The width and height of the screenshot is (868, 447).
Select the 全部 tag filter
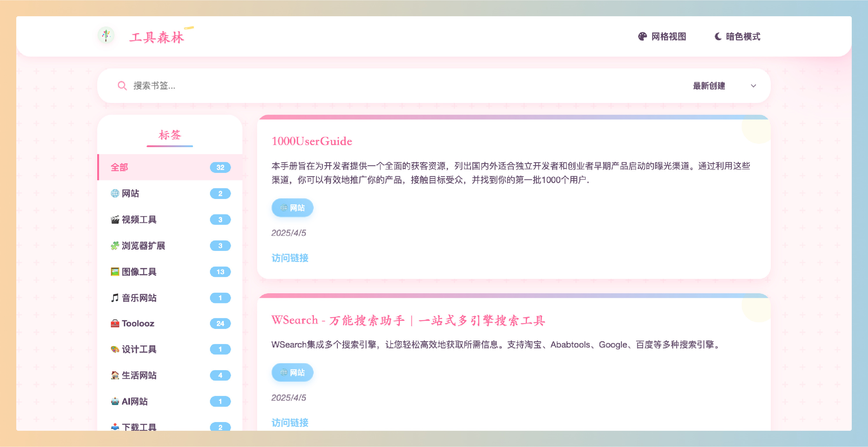119,167
